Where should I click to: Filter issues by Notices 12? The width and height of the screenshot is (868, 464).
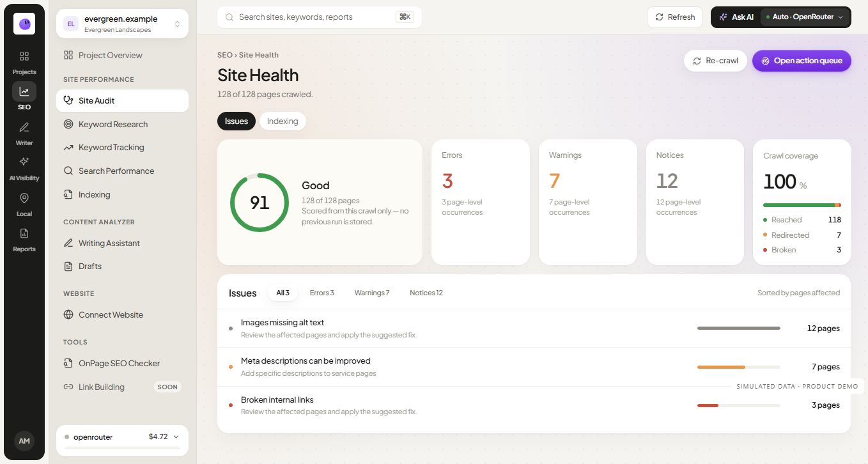click(426, 293)
